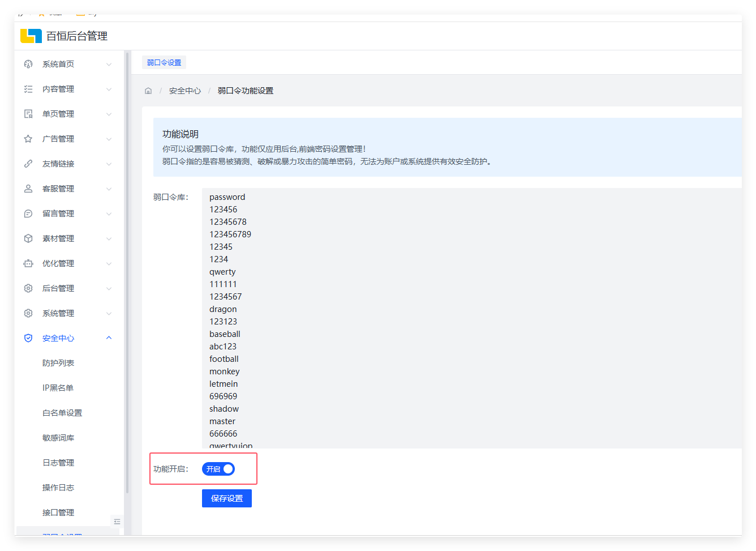Screen dimensions: 756x551
Task: Click the sidebar collapse icon
Action: (117, 522)
